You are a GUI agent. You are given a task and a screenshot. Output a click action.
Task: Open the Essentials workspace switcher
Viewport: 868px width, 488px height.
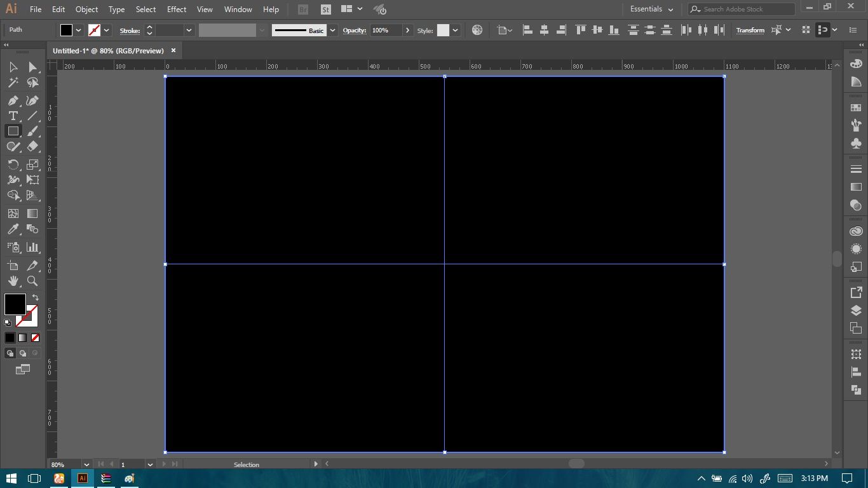[651, 9]
